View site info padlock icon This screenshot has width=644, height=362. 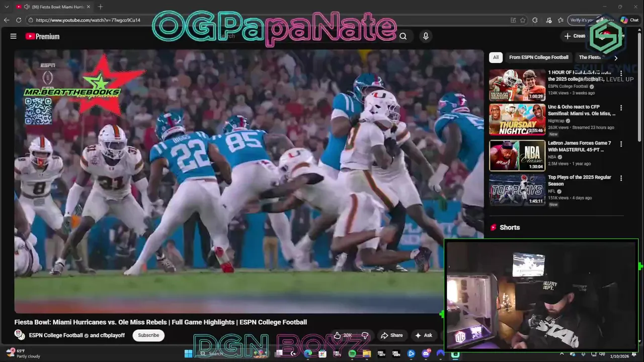(31, 20)
